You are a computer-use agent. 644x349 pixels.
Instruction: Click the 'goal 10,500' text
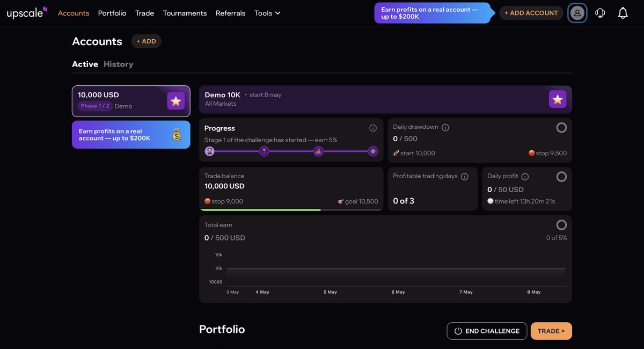tap(361, 201)
